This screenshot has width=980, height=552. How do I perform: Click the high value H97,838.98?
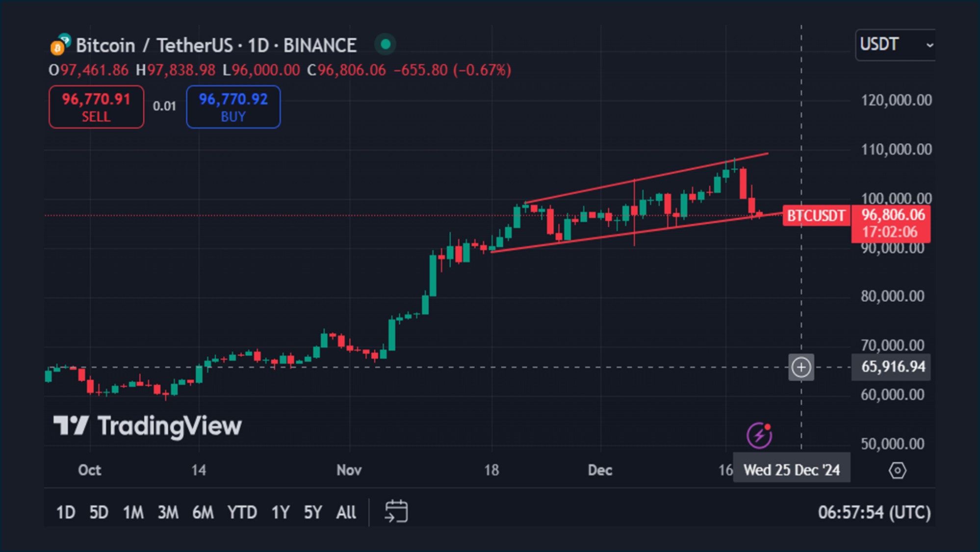[176, 70]
